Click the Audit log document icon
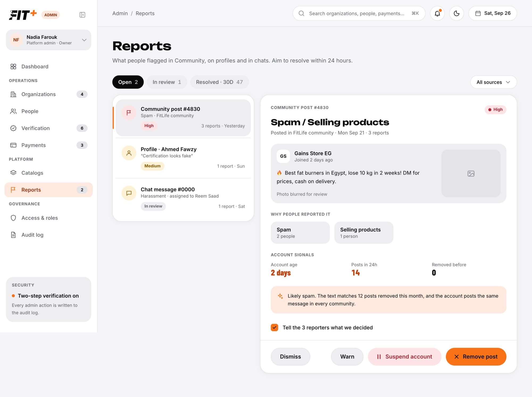 tap(13, 235)
